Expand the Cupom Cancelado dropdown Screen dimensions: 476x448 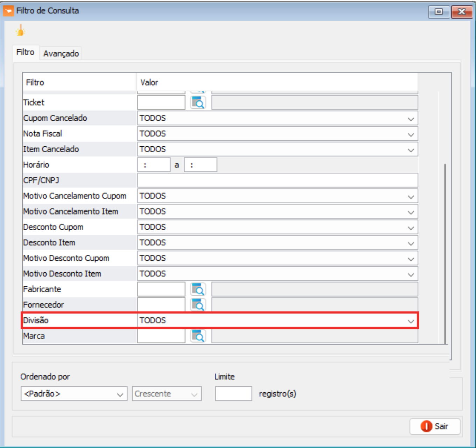tap(411, 119)
